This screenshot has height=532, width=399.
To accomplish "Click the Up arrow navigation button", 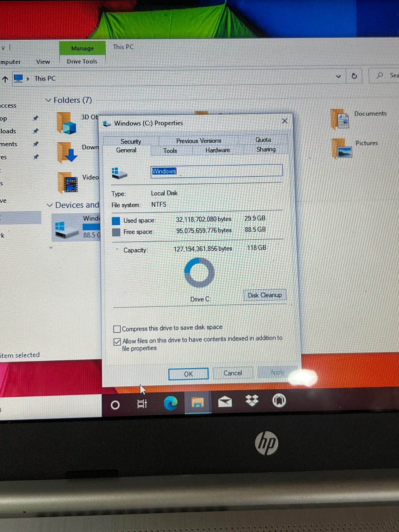I will 5,79.
